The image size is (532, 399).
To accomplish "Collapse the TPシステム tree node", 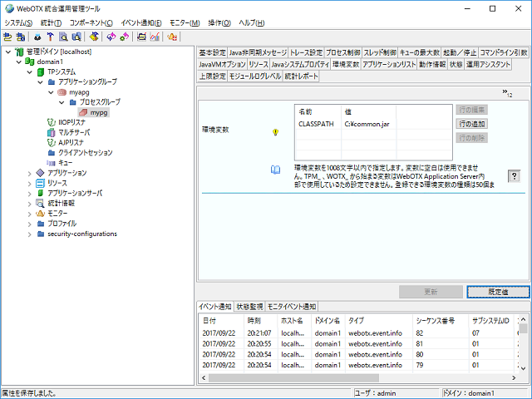I will pos(30,72).
